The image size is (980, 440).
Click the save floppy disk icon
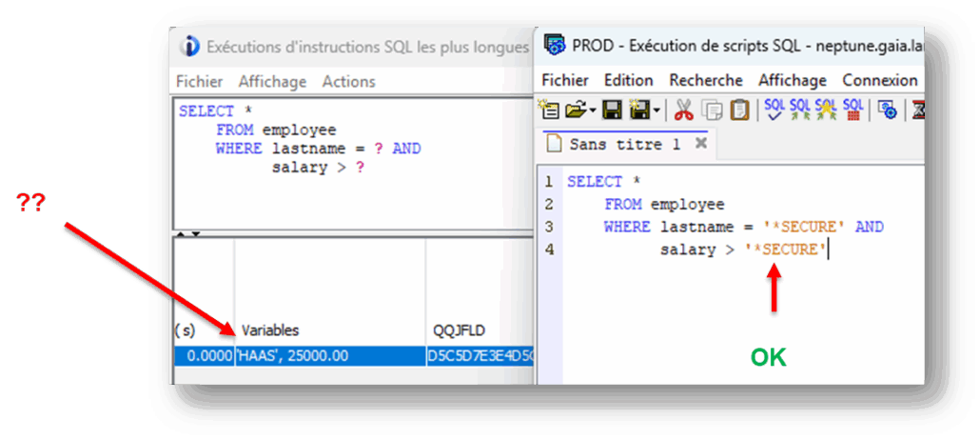[613, 110]
